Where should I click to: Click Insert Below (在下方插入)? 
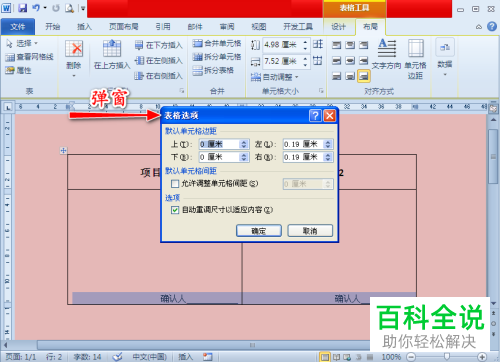(159, 45)
